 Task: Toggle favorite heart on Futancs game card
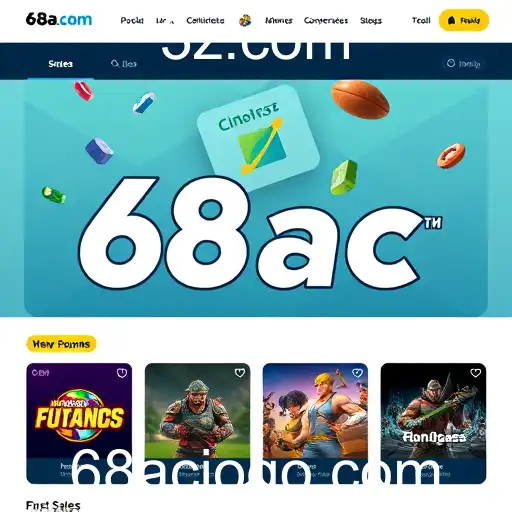122,373
